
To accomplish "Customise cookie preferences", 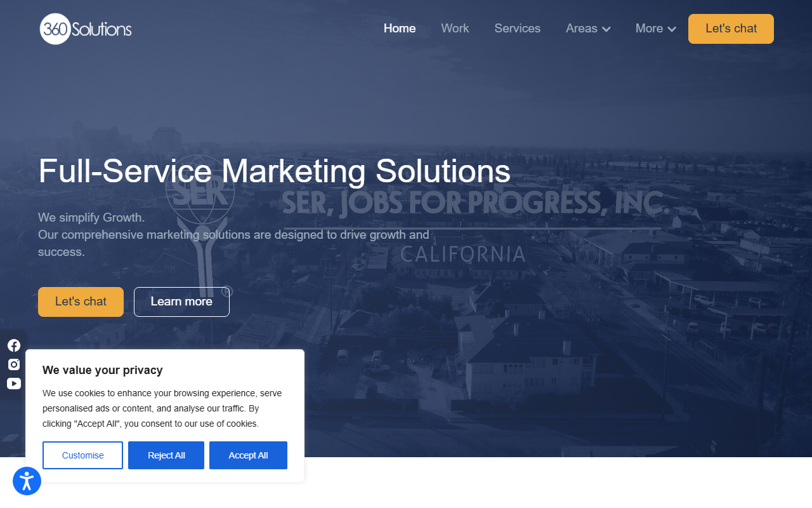I will pyautogui.click(x=82, y=455).
